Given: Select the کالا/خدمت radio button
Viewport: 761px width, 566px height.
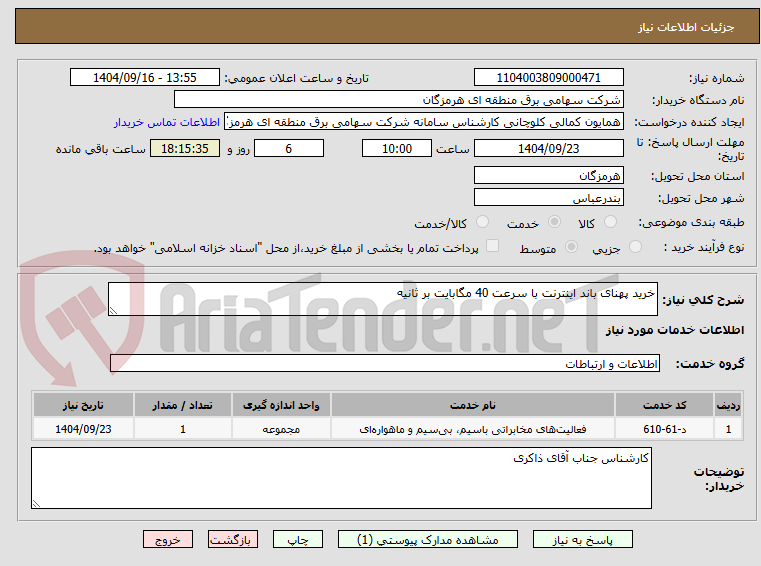Looking at the screenshot, I should (x=482, y=222).
